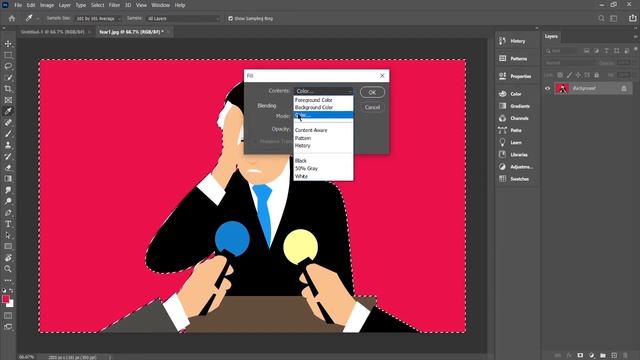Confirm the Fill dialog with OK
This screenshot has width=640, height=360.
pos(372,92)
